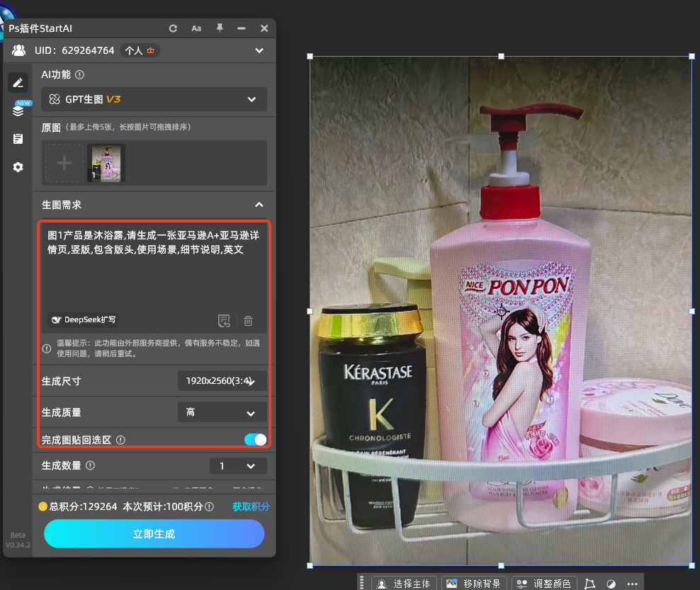Open the 生成质量 高 dropdown
Viewport: 700px width, 590px height.
coord(222,412)
